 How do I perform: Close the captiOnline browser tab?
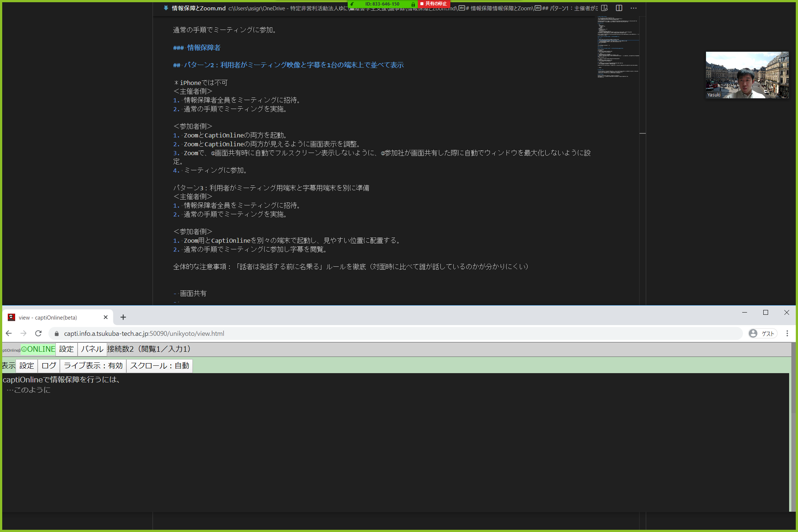click(x=106, y=317)
